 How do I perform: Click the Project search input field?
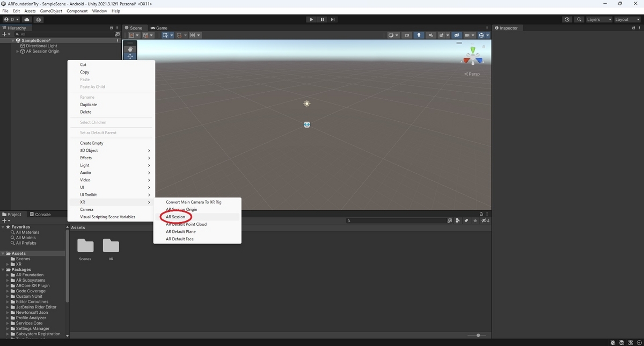396,220
